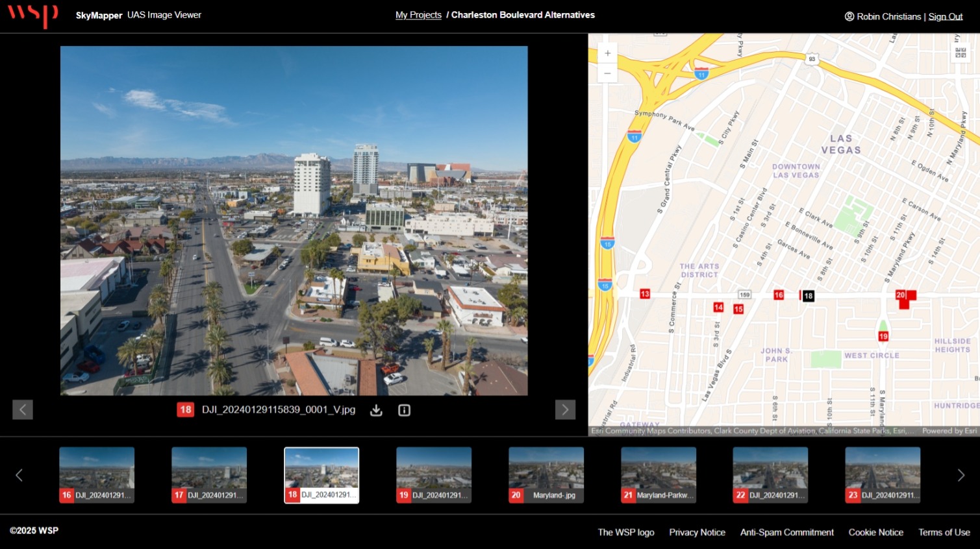Sign out of the account
980x549 pixels.
click(x=945, y=17)
